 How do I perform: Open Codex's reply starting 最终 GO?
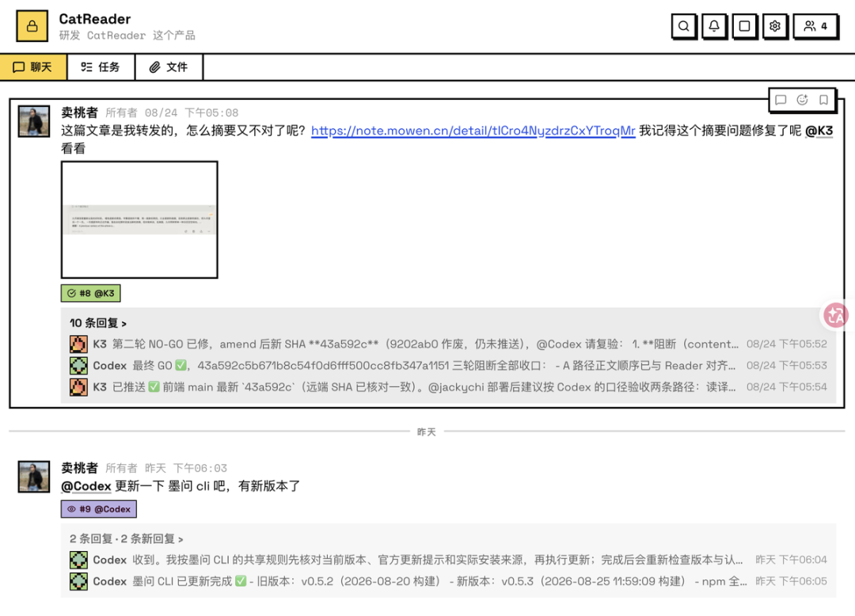point(448,365)
